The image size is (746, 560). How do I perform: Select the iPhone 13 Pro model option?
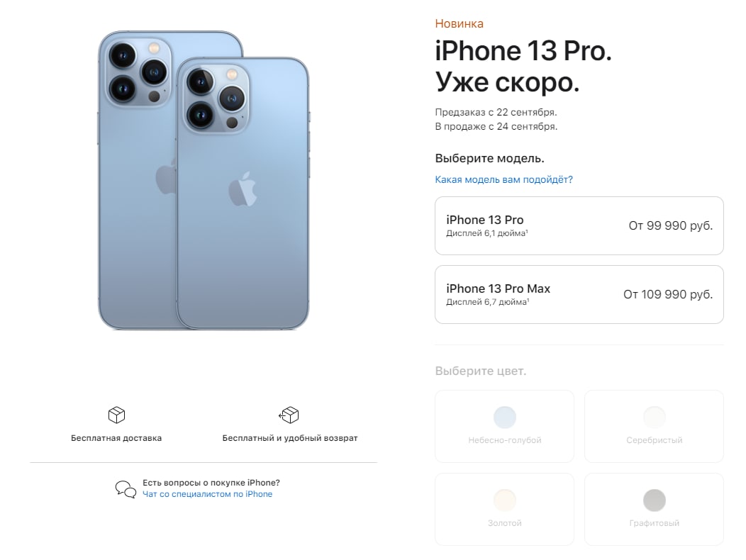click(x=579, y=225)
